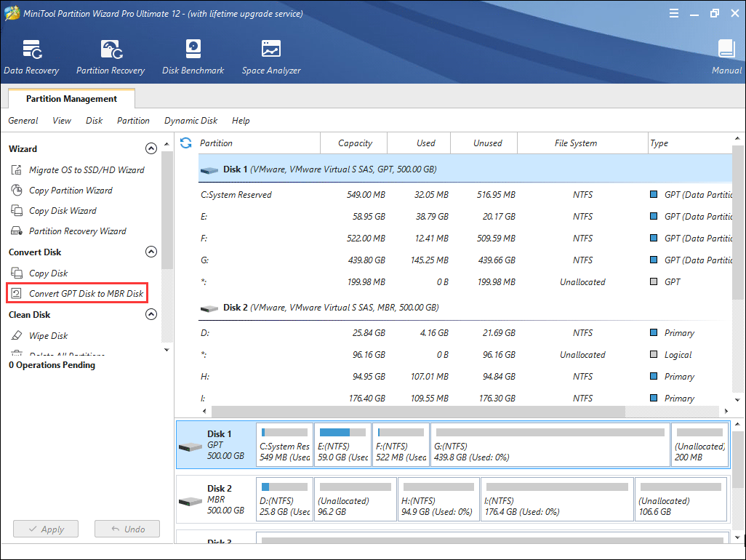Image resolution: width=746 pixels, height=560 pixels.
Task: Click the Partition Recovery Wizard icon
Action: (17, 231)
